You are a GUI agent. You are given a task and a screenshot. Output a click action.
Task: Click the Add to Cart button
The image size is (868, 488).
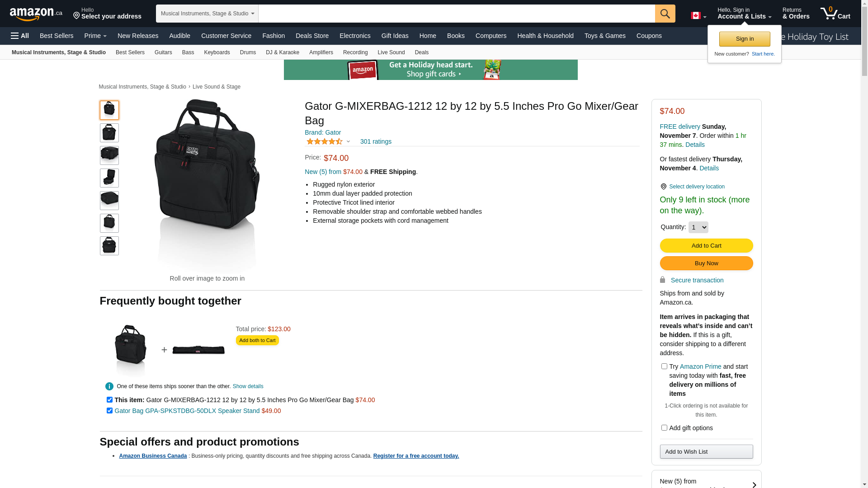pos(706,246)
